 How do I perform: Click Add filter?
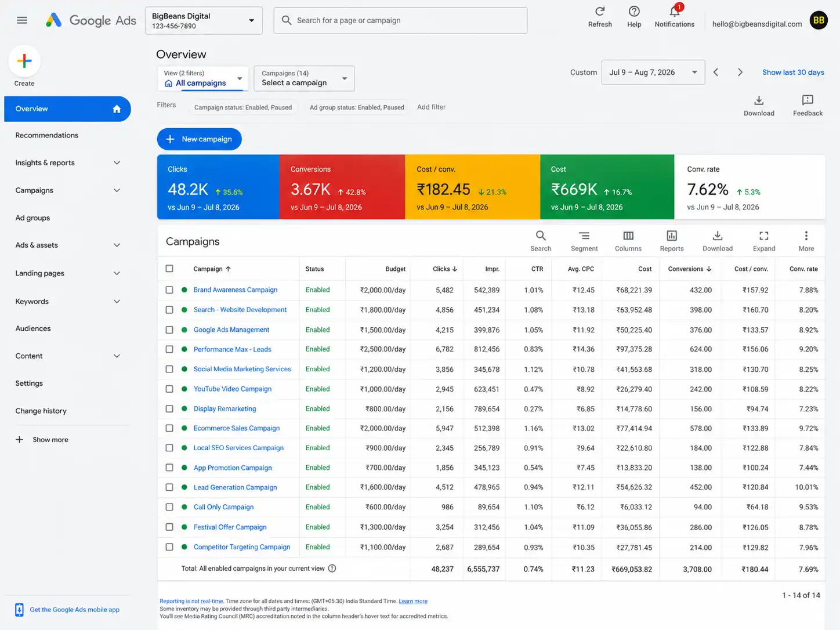[431, 107]
